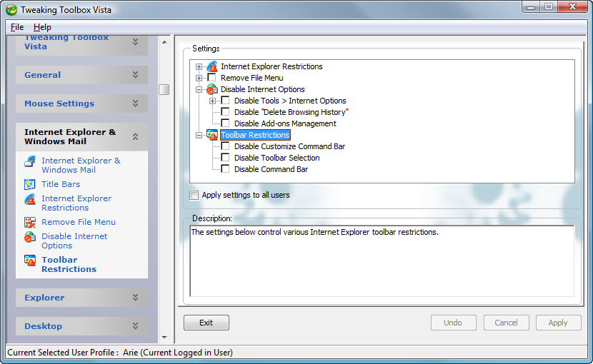Open Disable Internet Options sidebar link

pos(74,241)
